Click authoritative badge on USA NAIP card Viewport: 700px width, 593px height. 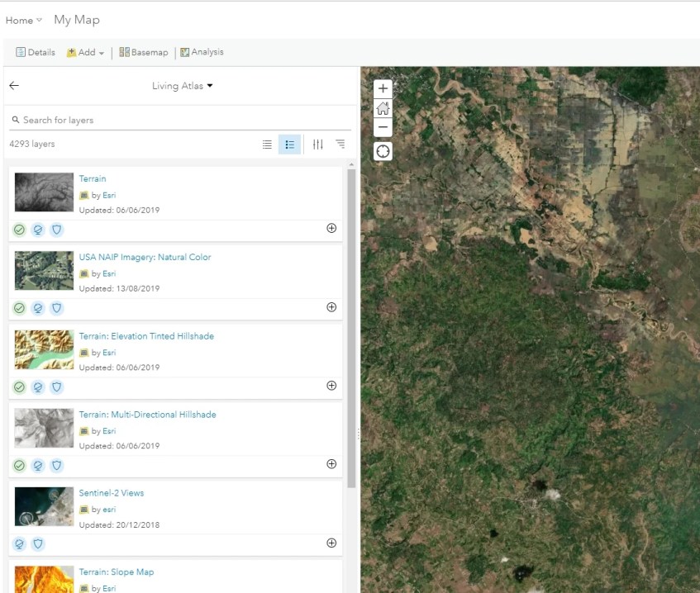coord(19,308)
